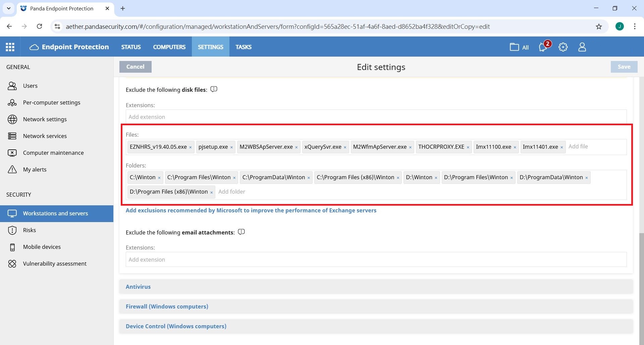Expand the Firewall (Windows computers) section
The image size is (644, 345).
pyautogui.click(x=167, y=306)
